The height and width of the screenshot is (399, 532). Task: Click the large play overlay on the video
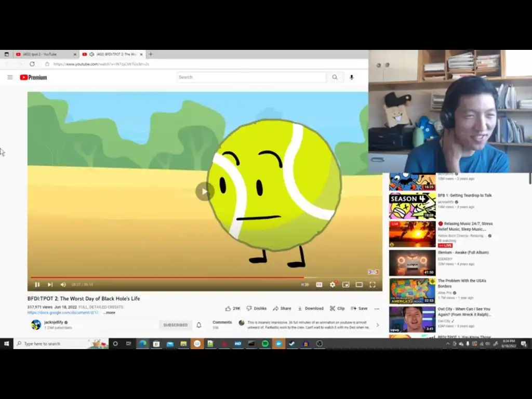tap(205, 191)
